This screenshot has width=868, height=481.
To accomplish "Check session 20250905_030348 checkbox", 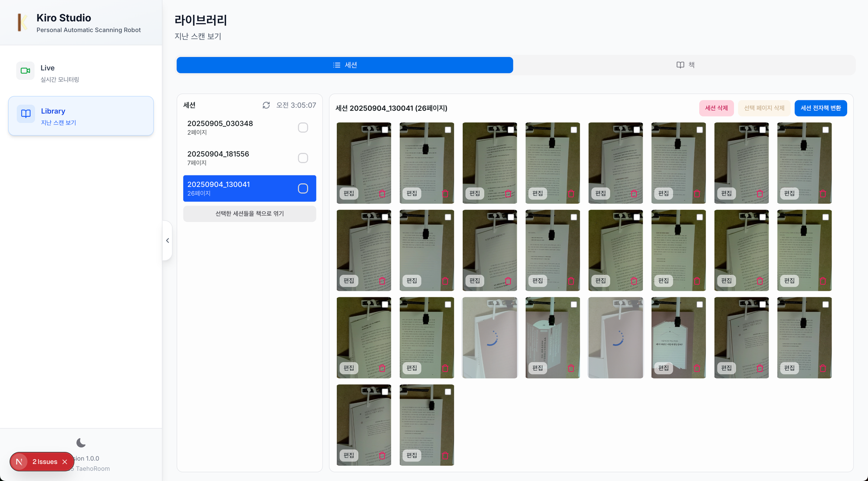I will click(303, 128).
